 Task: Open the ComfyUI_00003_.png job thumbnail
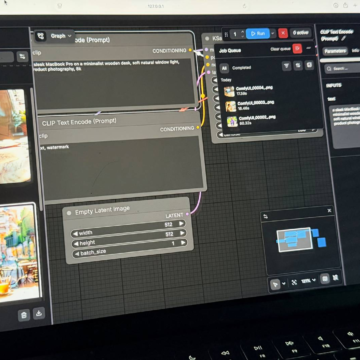tap(231, 106)
